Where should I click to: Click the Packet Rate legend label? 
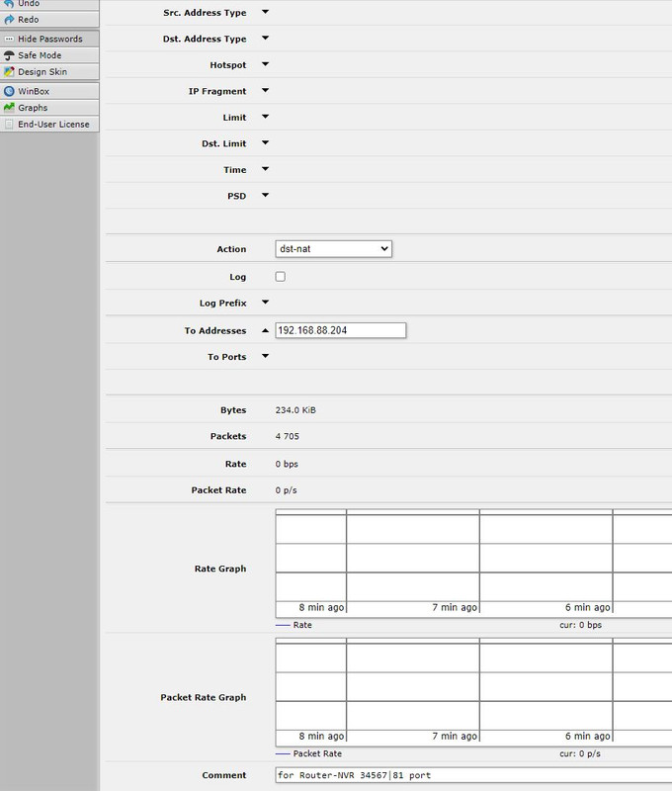coord(317,753)
